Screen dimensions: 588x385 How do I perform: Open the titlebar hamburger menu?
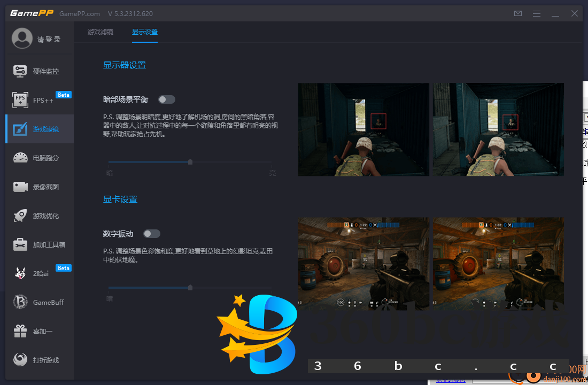pos(536,13)
